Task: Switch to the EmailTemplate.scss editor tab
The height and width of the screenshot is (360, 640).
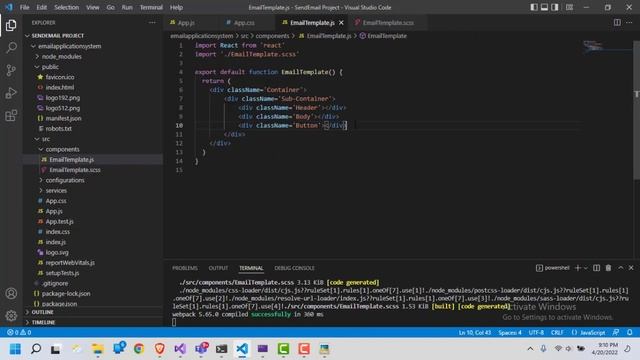Action: [x=389, y=23]
